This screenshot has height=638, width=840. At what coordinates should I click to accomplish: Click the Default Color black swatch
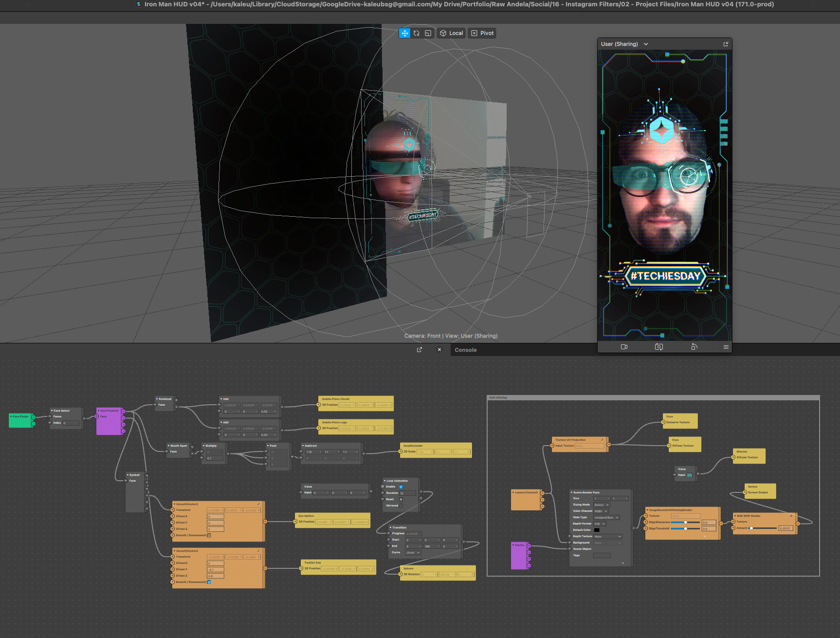[597, 530]
